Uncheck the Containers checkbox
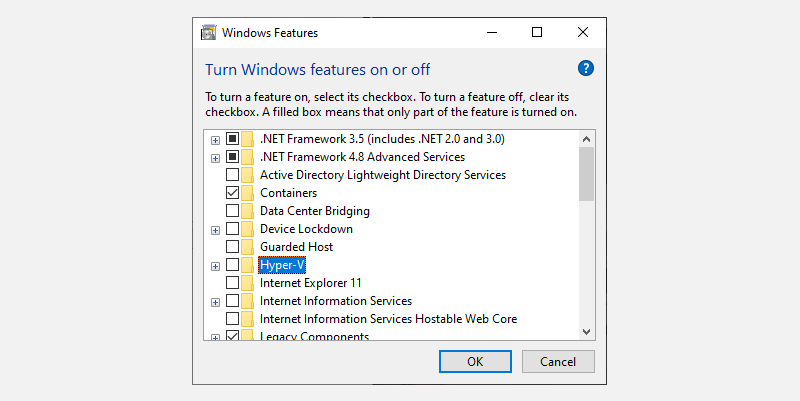The width and height of the screenshot is (800, 401). coord(232,193)
